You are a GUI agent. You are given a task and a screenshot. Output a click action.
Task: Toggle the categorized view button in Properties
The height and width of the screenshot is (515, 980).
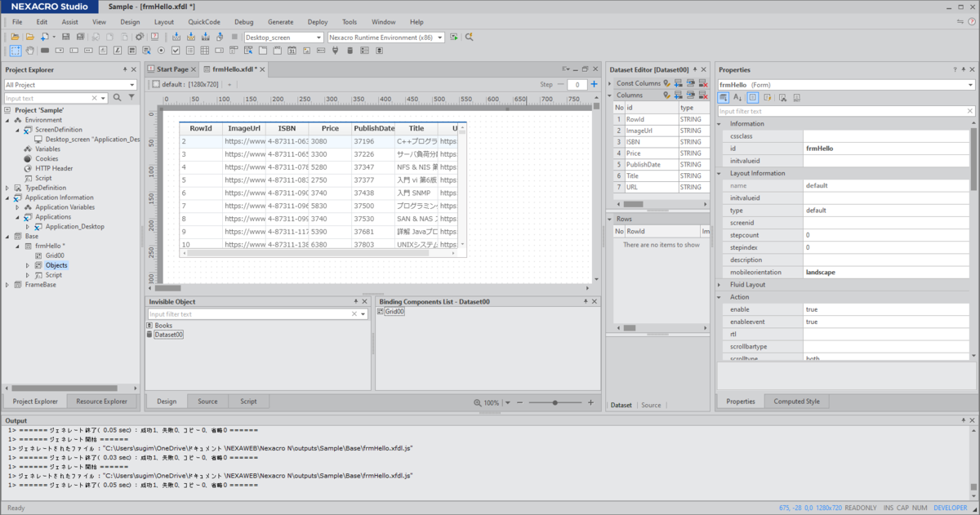click(x=724, y=97)
